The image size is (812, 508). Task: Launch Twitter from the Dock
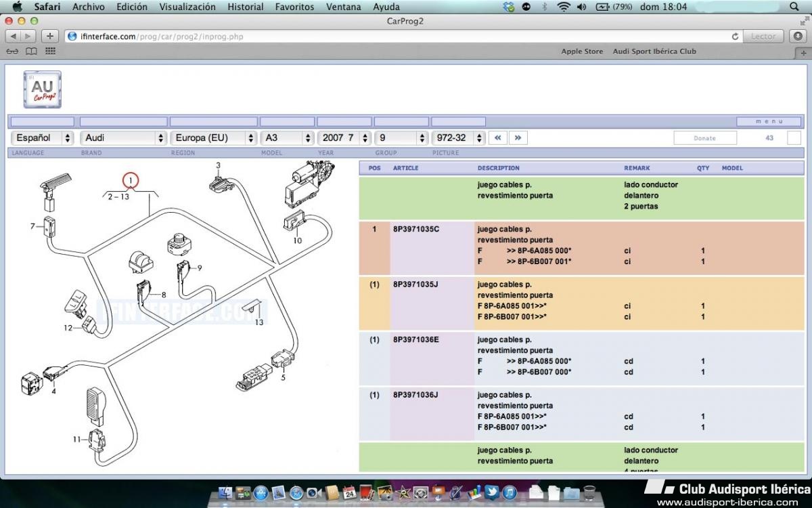pos(491,492)
